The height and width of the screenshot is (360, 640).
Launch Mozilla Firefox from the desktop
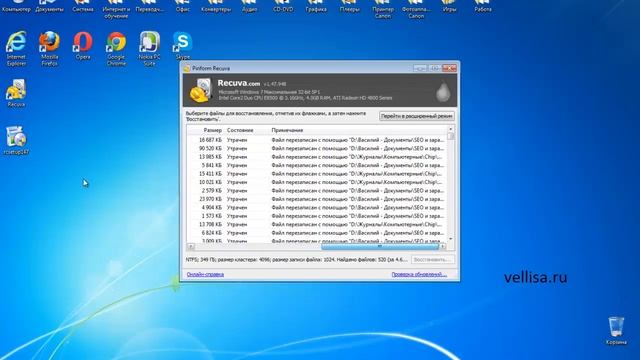[49, 48]
